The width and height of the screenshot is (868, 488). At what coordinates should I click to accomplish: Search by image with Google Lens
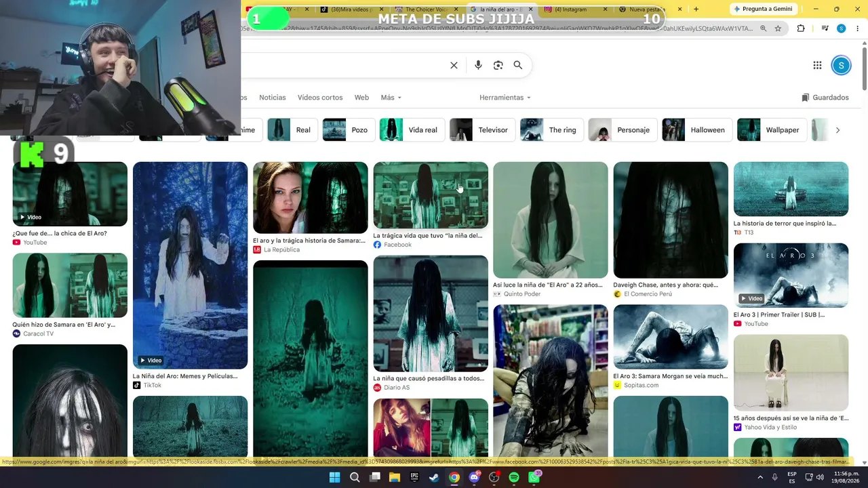(498, 65)
